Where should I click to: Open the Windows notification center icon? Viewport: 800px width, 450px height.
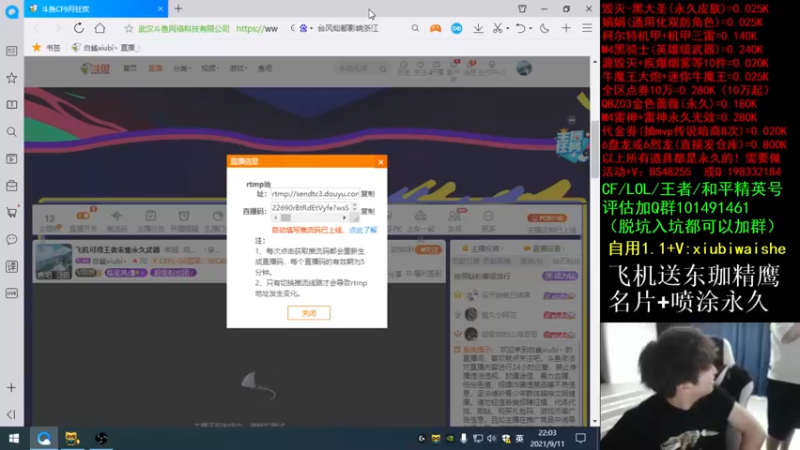(581, 438)
